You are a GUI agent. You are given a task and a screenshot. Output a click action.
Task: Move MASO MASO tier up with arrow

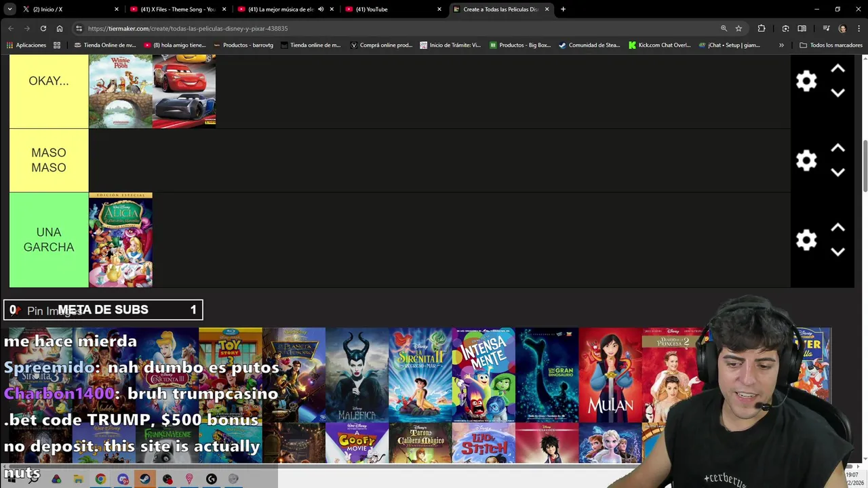pos(837,148)
